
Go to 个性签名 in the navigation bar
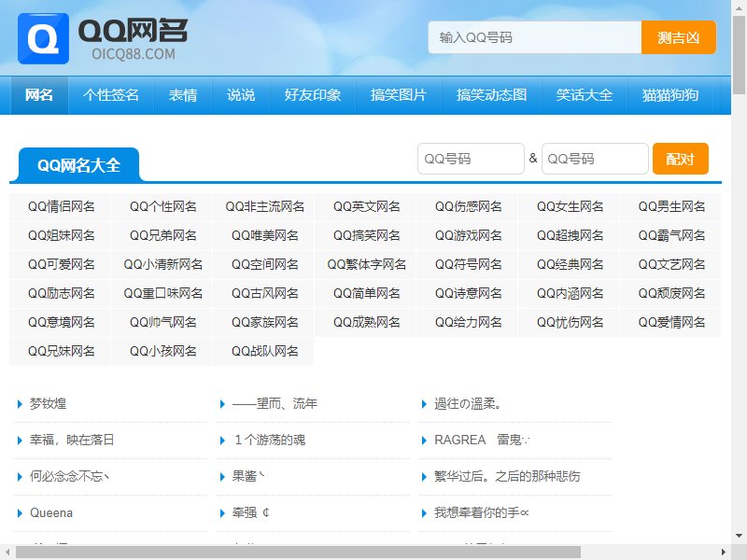click(111, 95)
